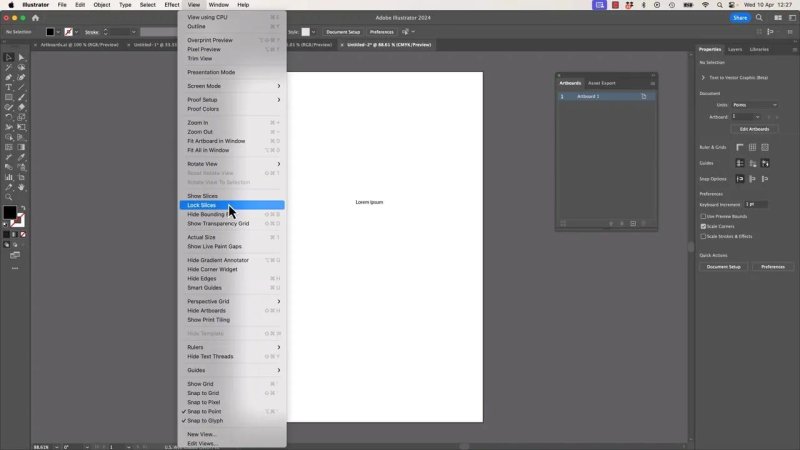Open Artboards panel options menu icon
This screenshot has height=450, width=800.
[653, 83]
